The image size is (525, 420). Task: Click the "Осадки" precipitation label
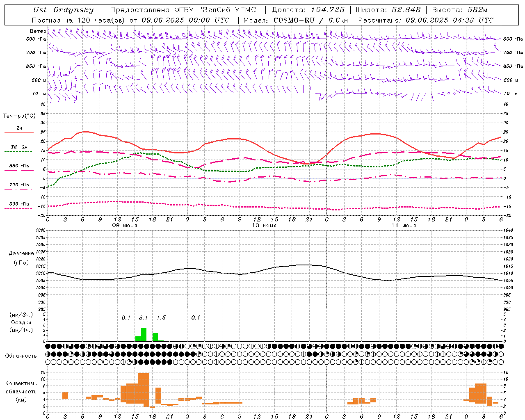21,322
